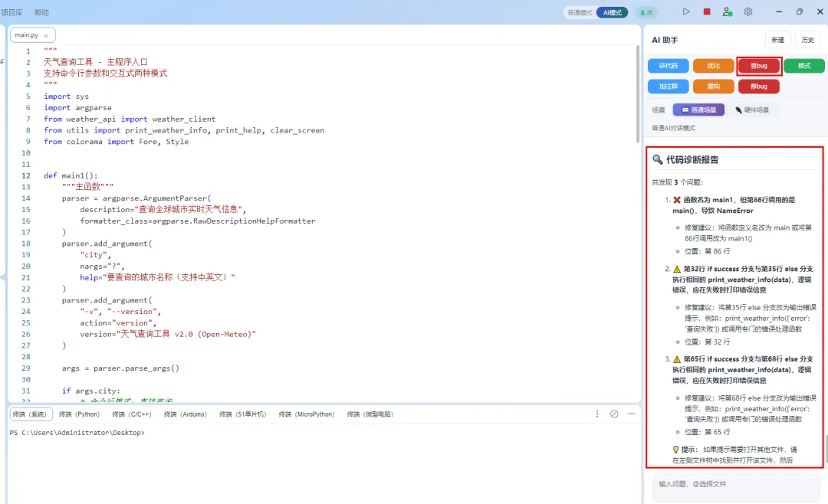The height and width of the screenshot is (504, 828).
Task: Click the '位置: 第 65 行' entry
Action: 707,432
